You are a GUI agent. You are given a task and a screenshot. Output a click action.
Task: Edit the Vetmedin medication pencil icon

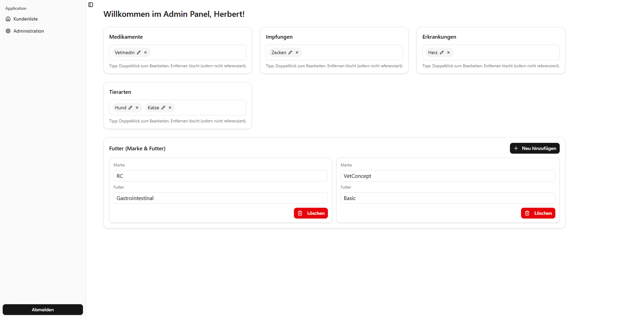pos(139,52)
